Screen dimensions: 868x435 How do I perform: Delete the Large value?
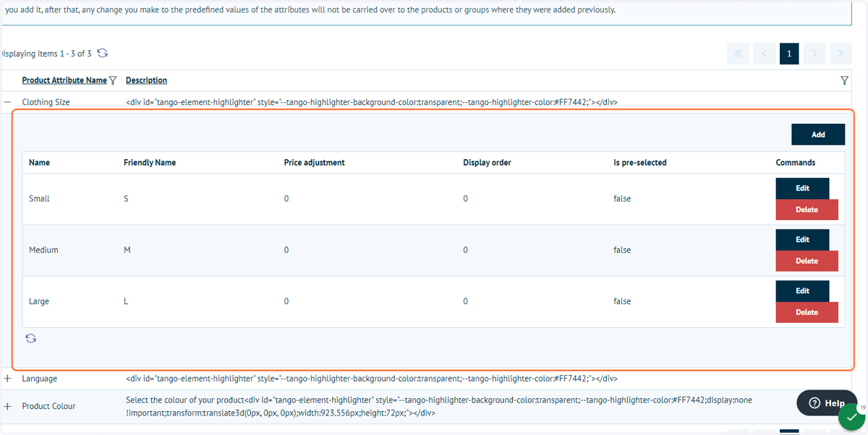[807, 313]
